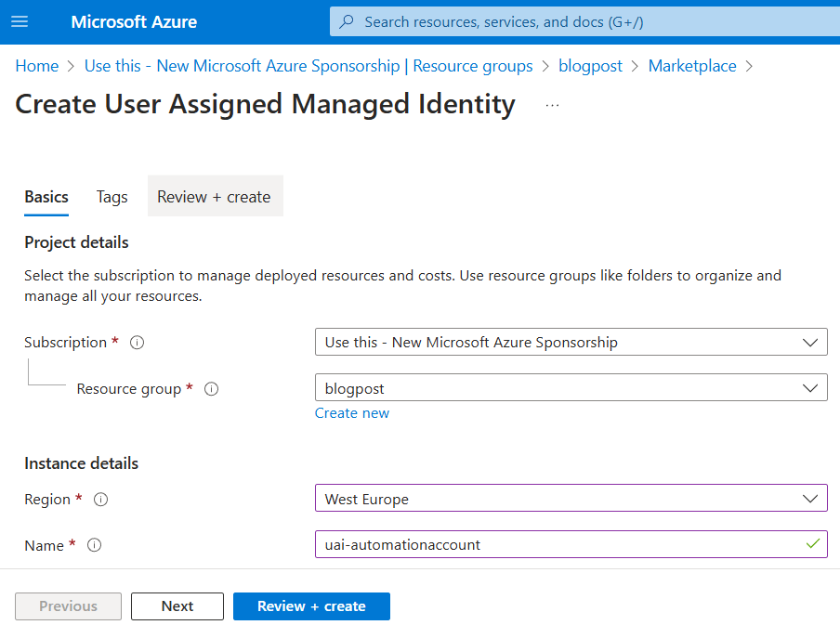Open the Marketplace breadcrumb link

(691, 66)
